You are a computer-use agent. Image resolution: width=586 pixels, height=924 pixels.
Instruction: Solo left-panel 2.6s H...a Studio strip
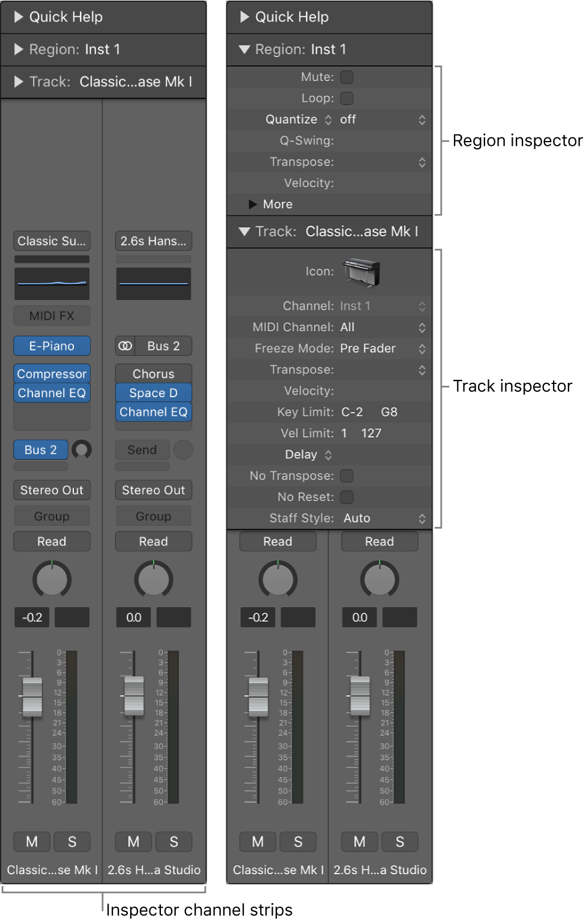point(174,842)
